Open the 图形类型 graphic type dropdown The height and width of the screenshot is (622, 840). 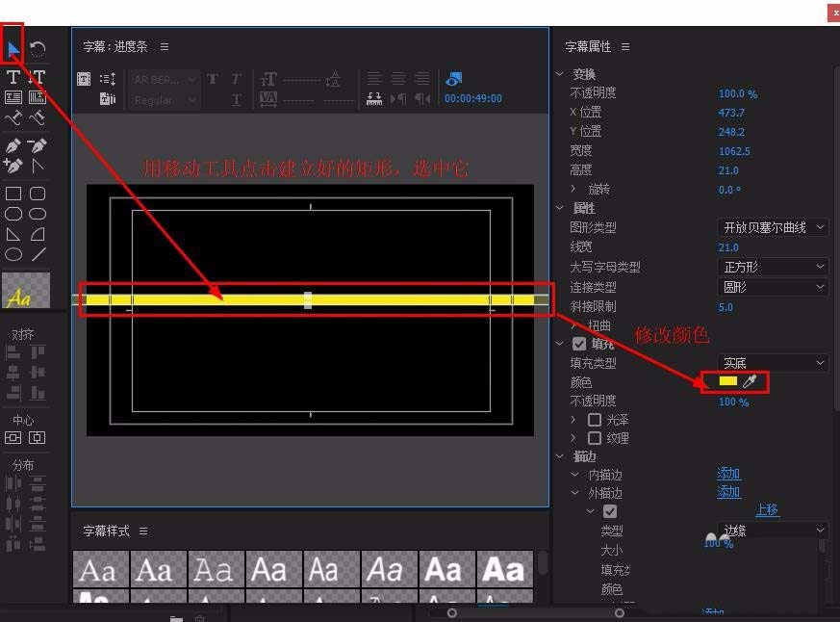pos(773,227)
